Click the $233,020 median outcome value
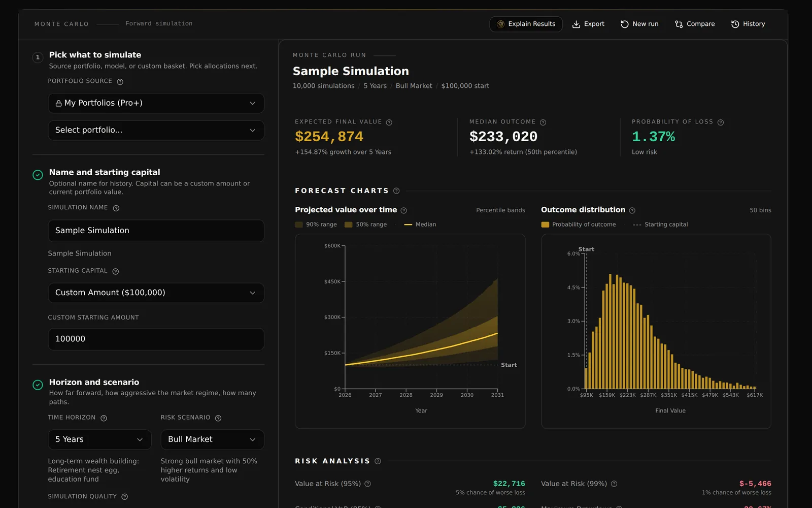The image size is (812, 508). (x=503, y=137)
